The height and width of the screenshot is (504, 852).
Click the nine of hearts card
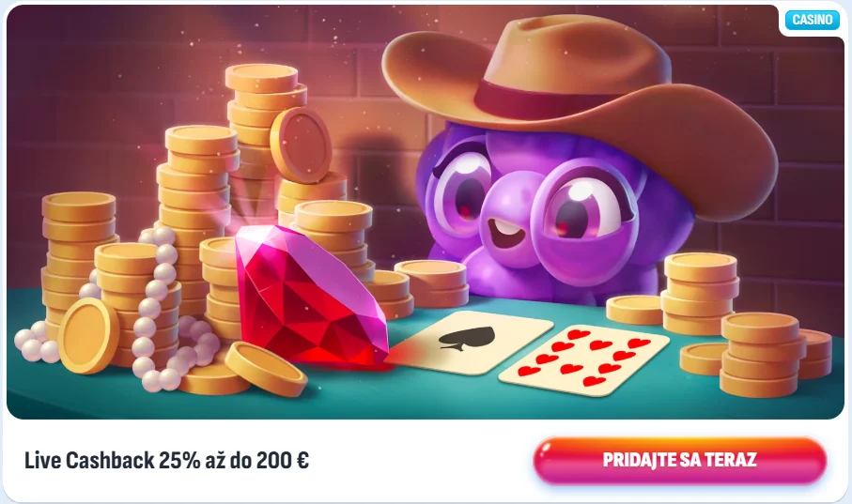[x=583, y=360]
